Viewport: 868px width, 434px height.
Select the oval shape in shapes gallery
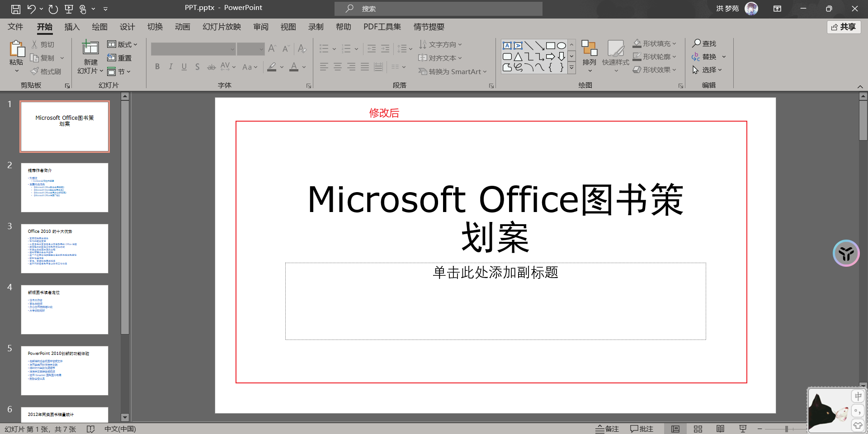tap(561, 46)
